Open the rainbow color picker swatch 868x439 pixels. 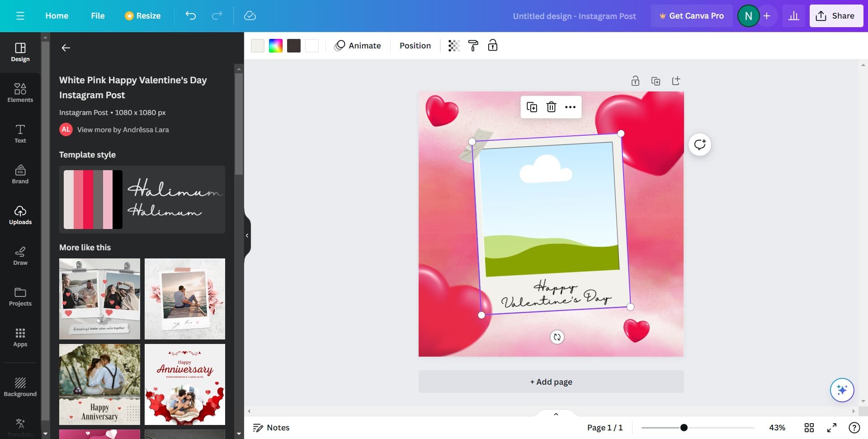pos(275,45)
